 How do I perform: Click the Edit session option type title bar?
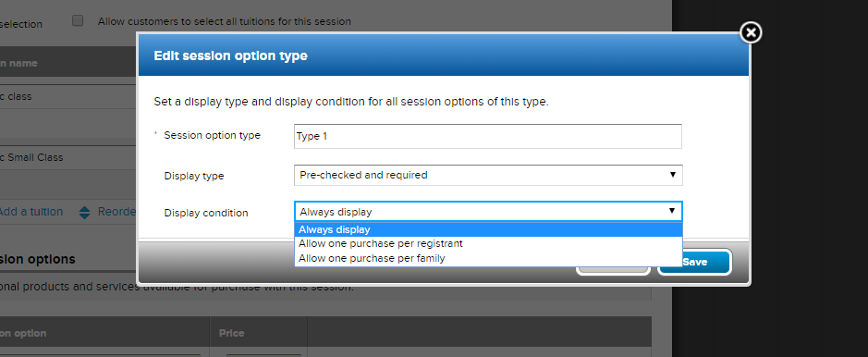444,55
